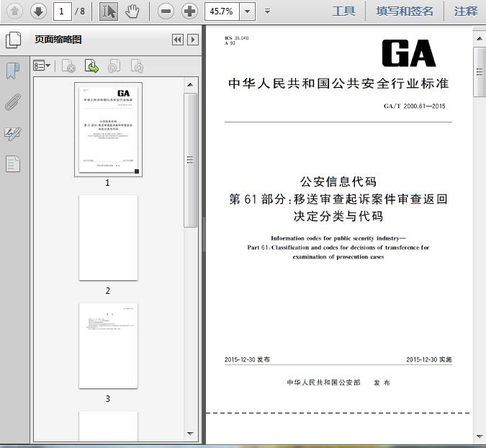Expand the thumbnails panel with right arrow
This screenshot has height=448, width=486.
click(193, 40)
